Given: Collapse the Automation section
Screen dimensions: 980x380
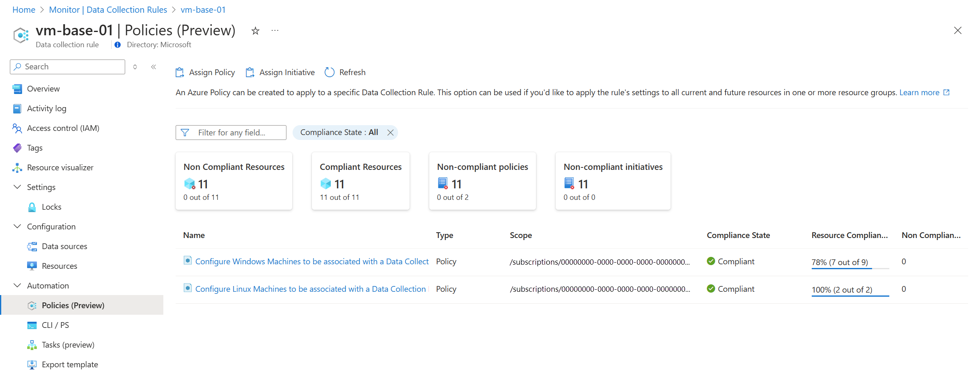Looking at the screenshot, I should (x=17, y=286).
